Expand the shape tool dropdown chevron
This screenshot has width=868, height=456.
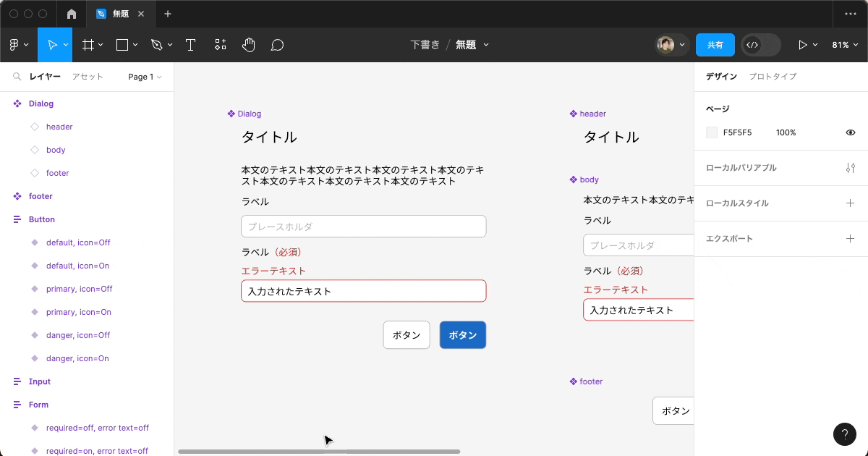[x=134, y=44]
